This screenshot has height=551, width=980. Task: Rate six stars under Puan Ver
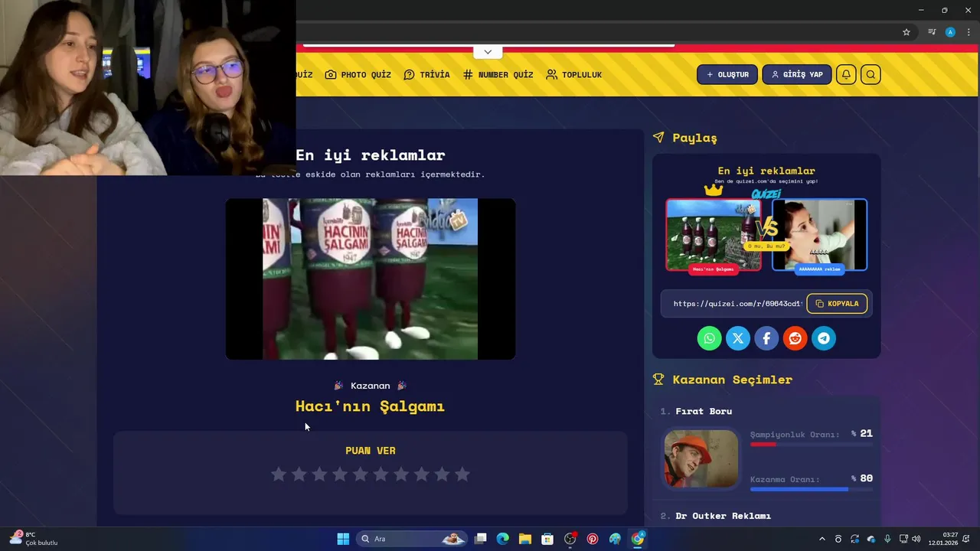[x=381, y=474]
